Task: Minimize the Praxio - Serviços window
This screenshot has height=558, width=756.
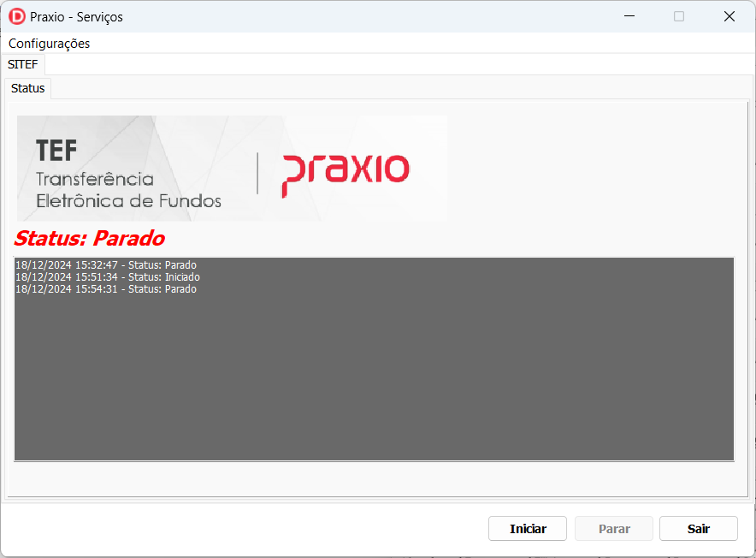Action: pyautogui.click(x=629, y=16)
